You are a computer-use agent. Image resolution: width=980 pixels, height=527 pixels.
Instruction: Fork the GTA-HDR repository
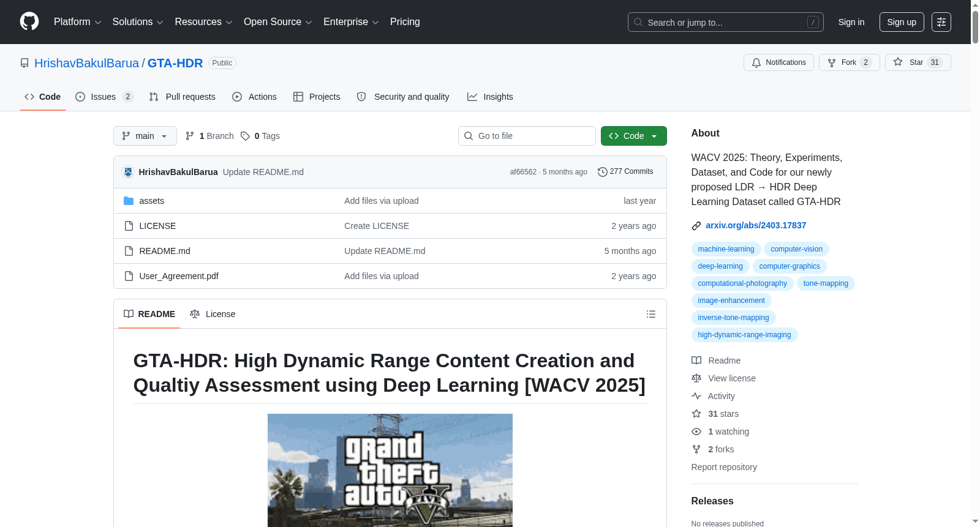(849, 62)
